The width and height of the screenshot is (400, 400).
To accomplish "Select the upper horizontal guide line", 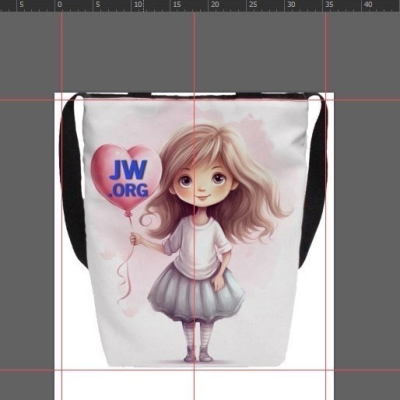I will click(200, 99).
